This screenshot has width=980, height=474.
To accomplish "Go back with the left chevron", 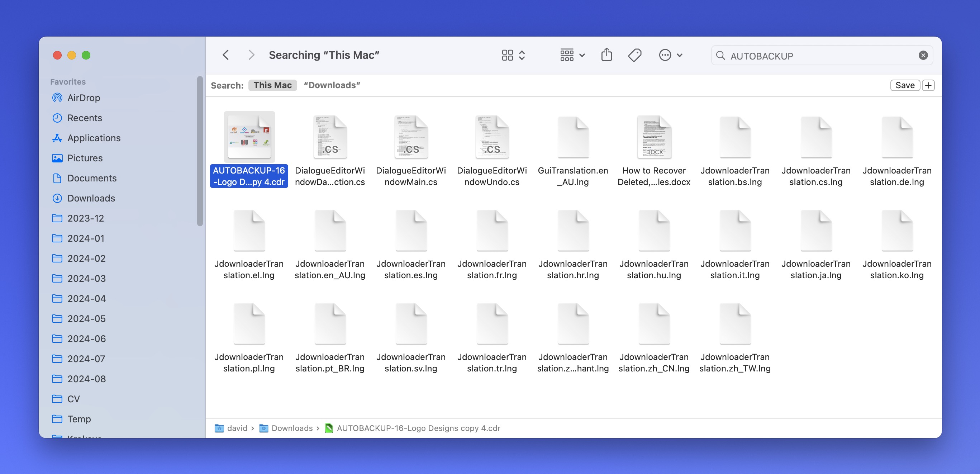I will click(225, 55).
